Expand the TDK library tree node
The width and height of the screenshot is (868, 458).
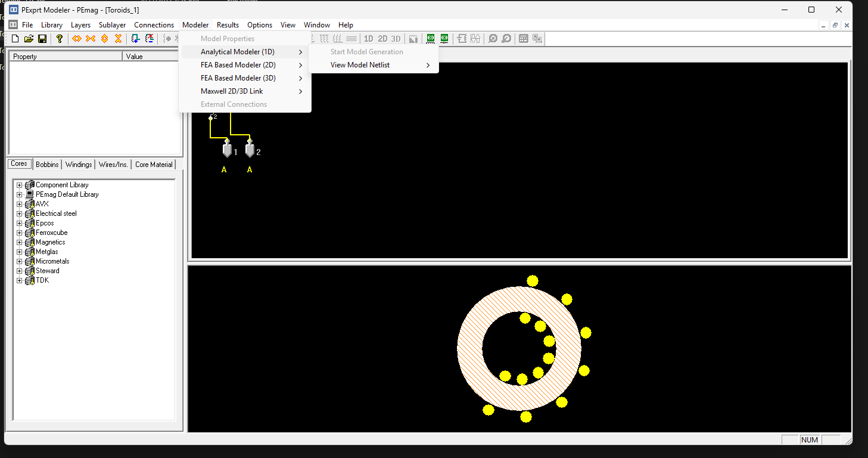[x=20, y=280]
